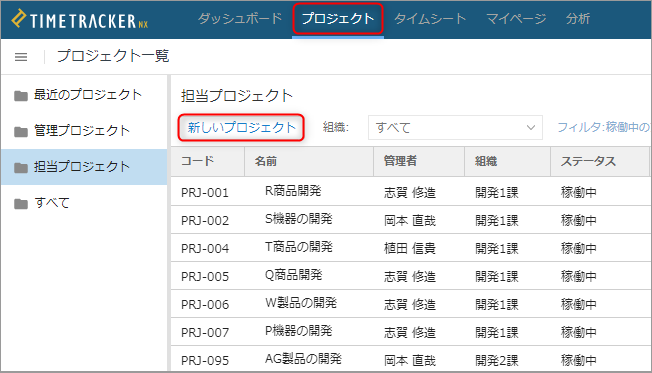This screenshot has height=373, width=652.
Task: Click manager 志賀 修造 in PRJ-005 row
Action: click(x=410, y=277)
